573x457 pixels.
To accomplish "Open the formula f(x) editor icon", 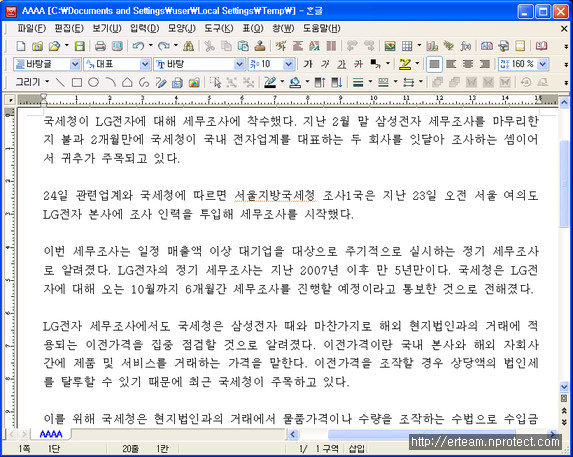I will click(466, 46).
